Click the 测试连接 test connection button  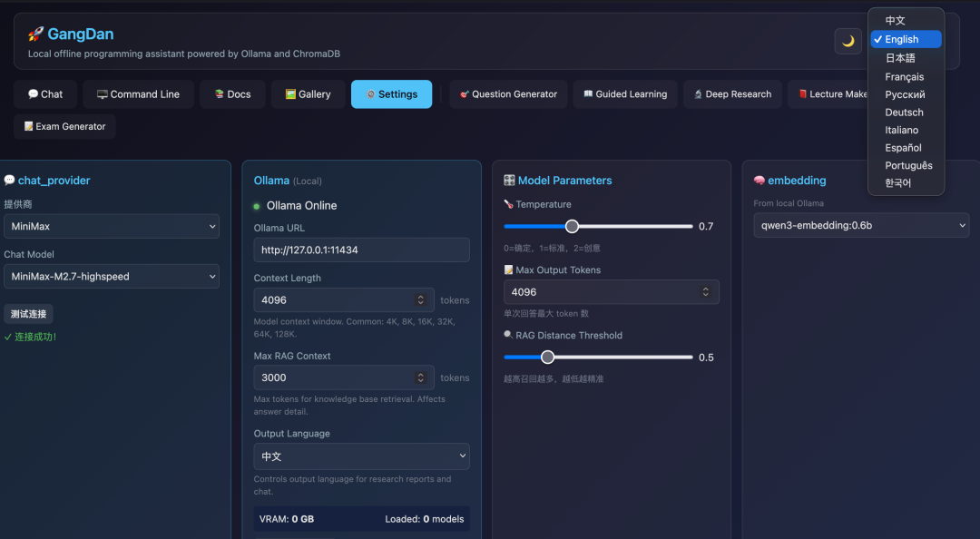coord(29,314)
